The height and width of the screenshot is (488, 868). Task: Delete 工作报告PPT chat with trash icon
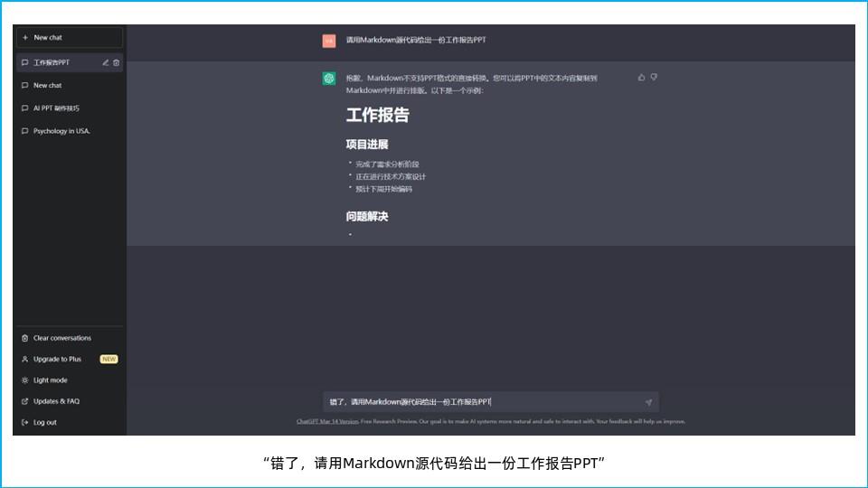tap(117, 62)
